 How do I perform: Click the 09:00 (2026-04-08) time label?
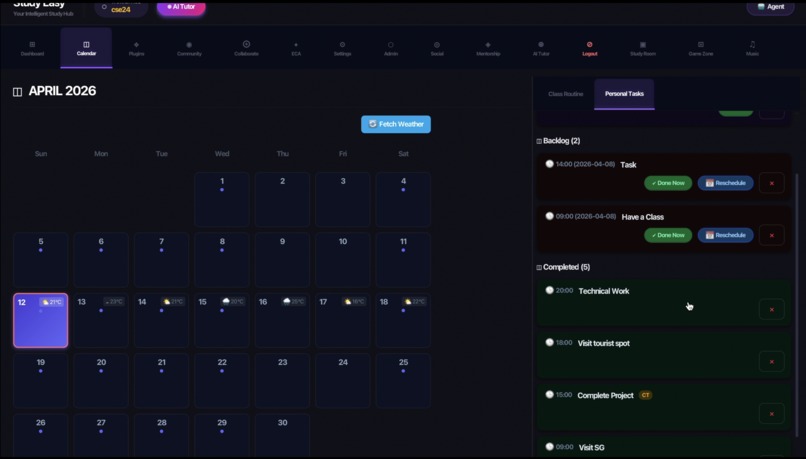[x=585, y=216]
